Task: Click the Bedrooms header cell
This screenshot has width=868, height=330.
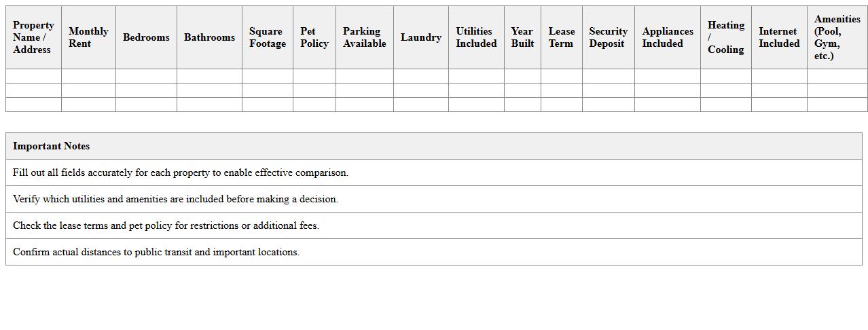Action: click(146, 37)
